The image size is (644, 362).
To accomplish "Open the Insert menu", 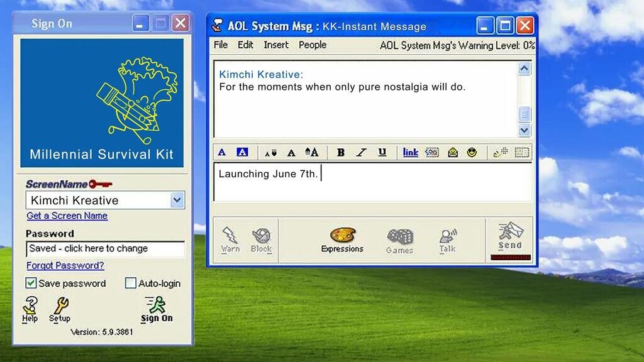I will click(276, 45).
